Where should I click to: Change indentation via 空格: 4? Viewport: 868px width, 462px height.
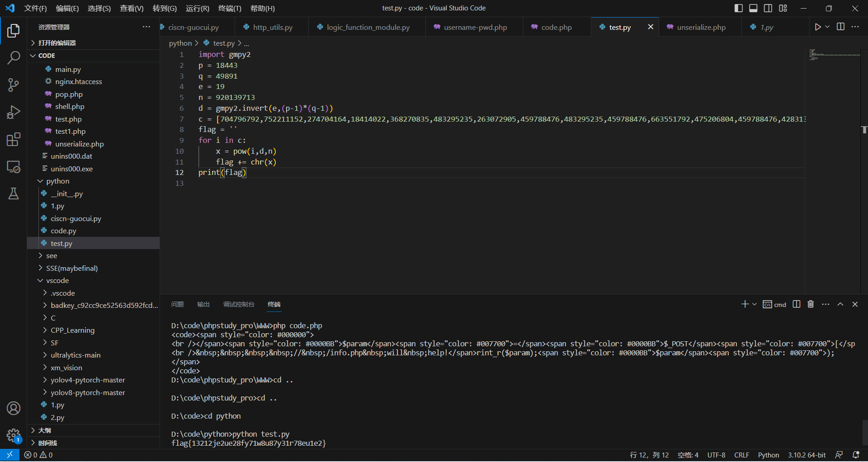tap(688, 455)
